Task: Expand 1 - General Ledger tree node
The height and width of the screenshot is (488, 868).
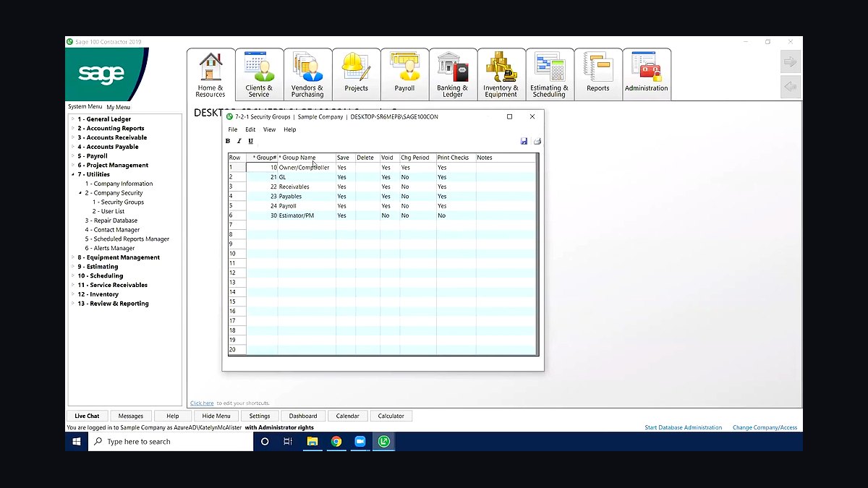Action: click(x=72, y=119)
